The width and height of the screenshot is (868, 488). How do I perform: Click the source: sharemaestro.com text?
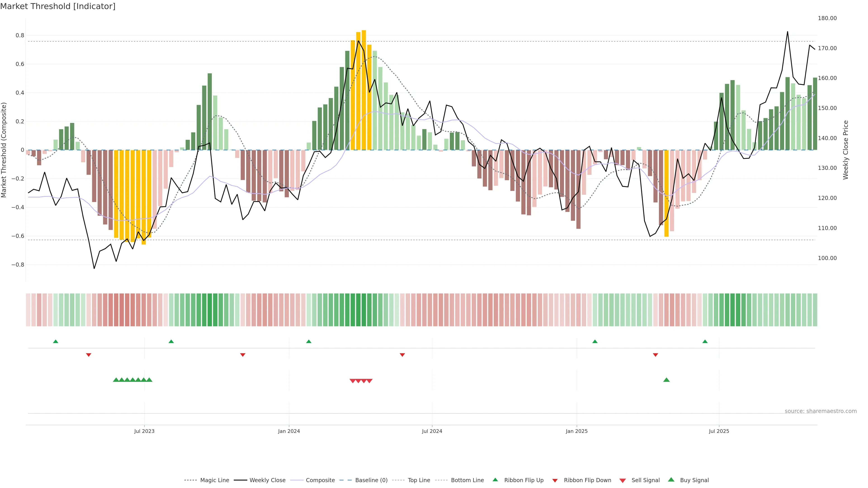821,411
